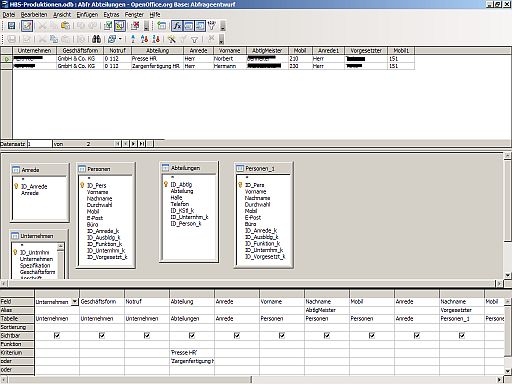Toggle the Functions fx icon
This screenshot has height=384, width=512.
[x=177, y=26]
